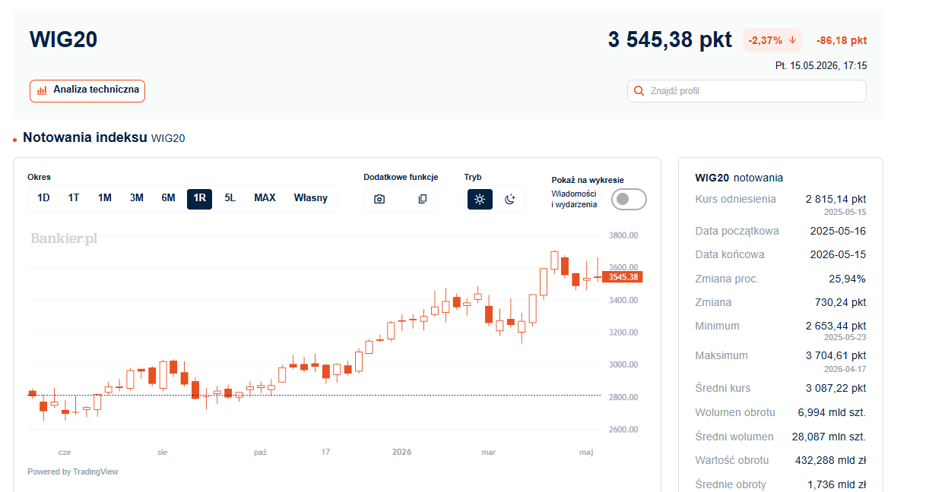
Task: Click the Znajdź profil search field
Action: [747, 91]
